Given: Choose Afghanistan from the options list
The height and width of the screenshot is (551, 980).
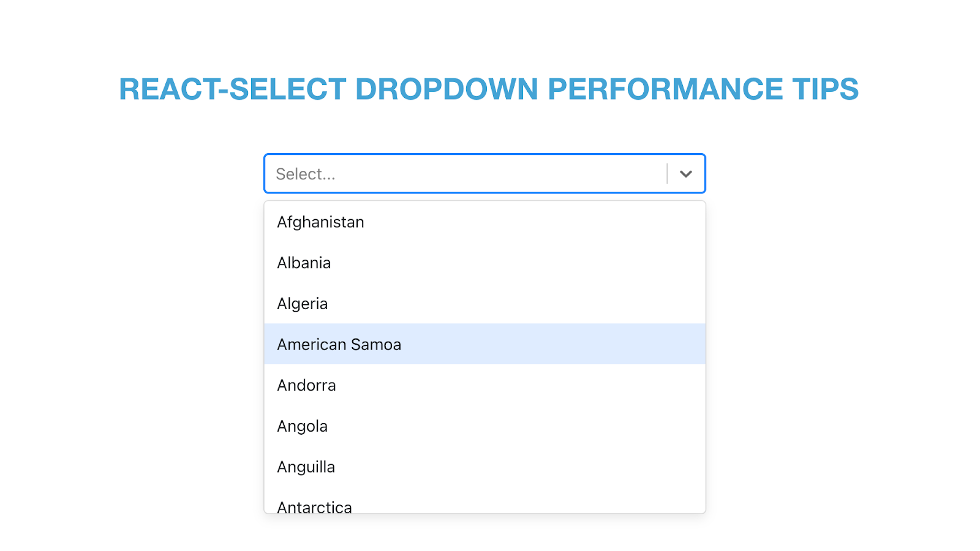Looking at the screenshot, I should [484, 222].
